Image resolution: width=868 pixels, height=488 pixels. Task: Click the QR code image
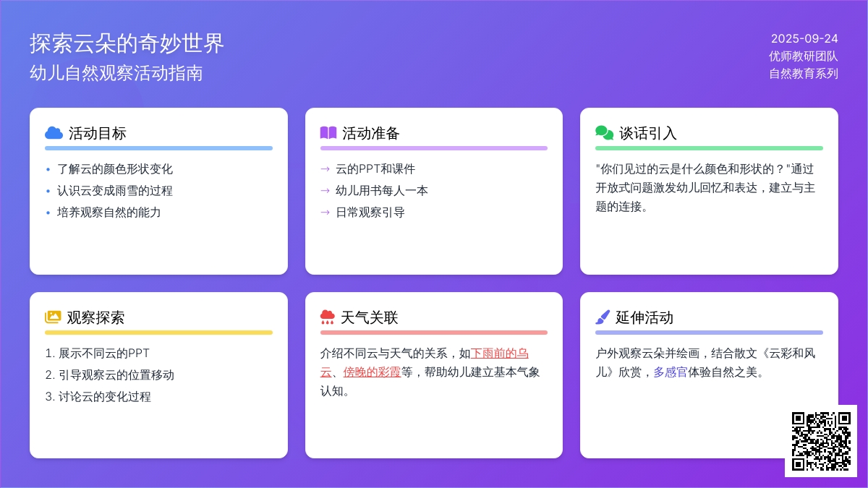(820, 440)
